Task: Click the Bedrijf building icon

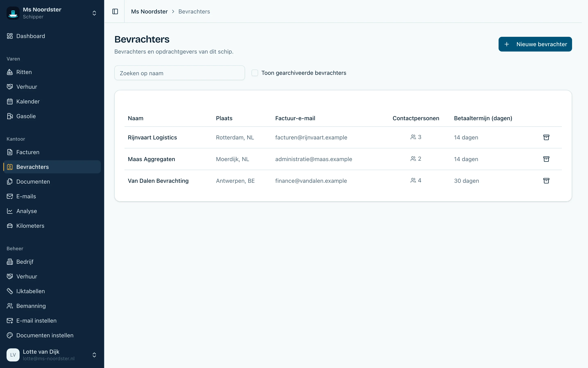Action: (x=10, y=262)
